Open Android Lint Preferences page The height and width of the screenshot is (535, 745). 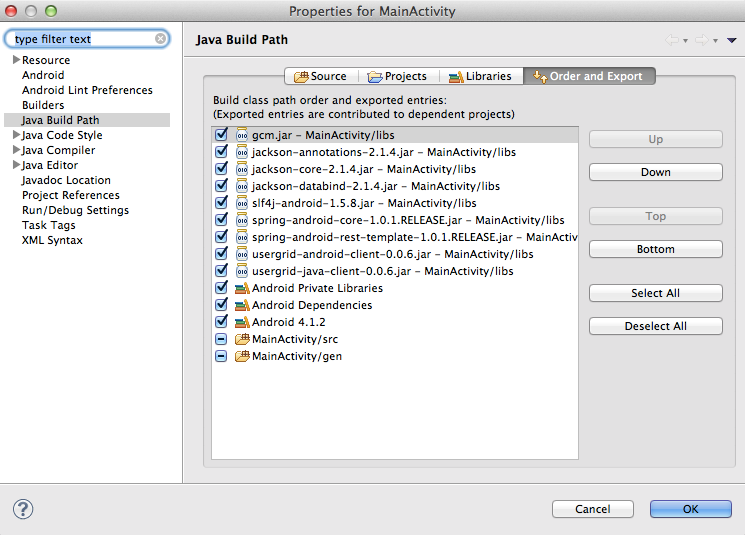click(x=87, y=90)
